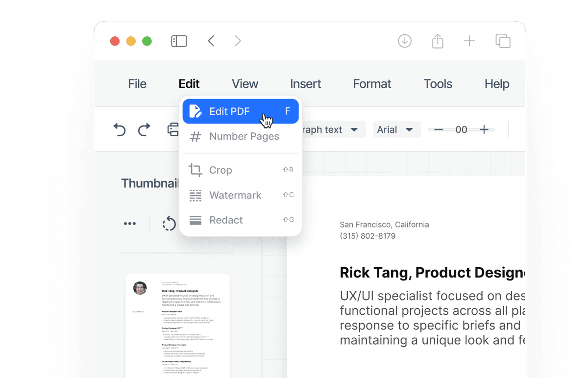Rotate the page with circular arrow icon
This screenshot has width=588, height=378.
tap(169, 224)
